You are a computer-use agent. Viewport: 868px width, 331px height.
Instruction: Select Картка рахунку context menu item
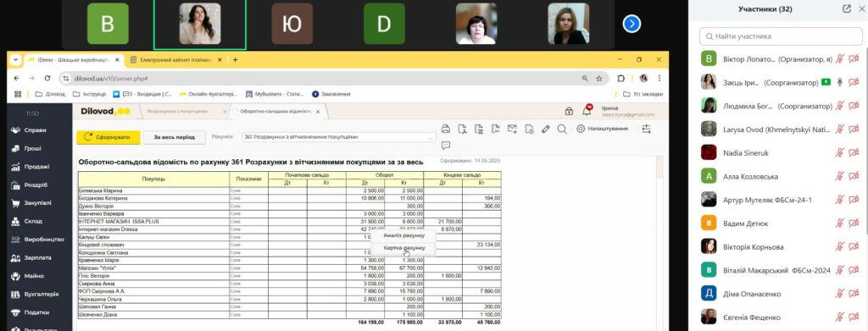(404, 248)
